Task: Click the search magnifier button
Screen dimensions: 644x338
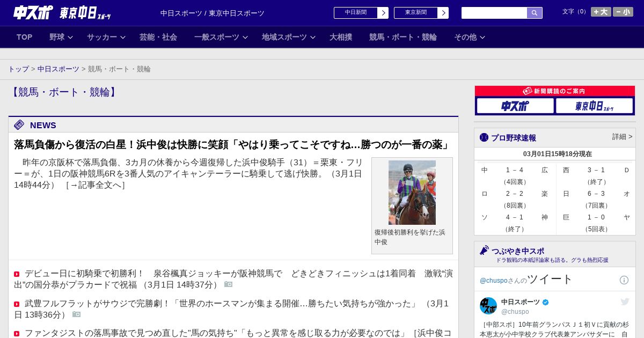Action: (535, 13)
